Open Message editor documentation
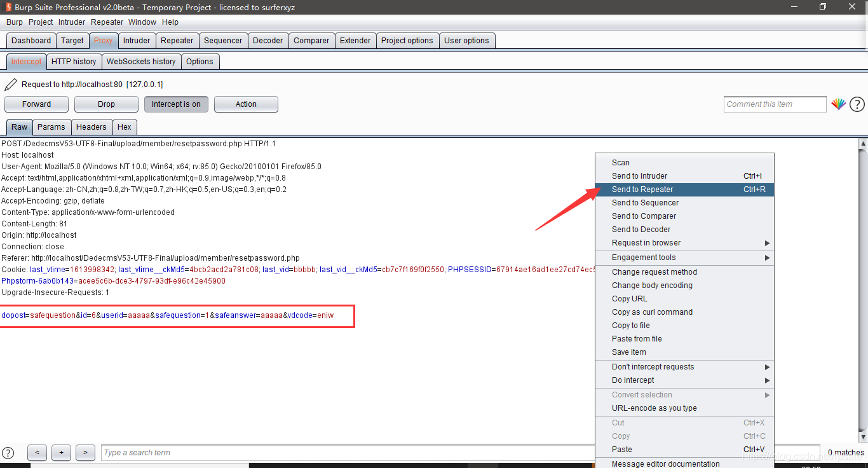The width and height of the screenshot is (868, 468). [x=684, y=464]
